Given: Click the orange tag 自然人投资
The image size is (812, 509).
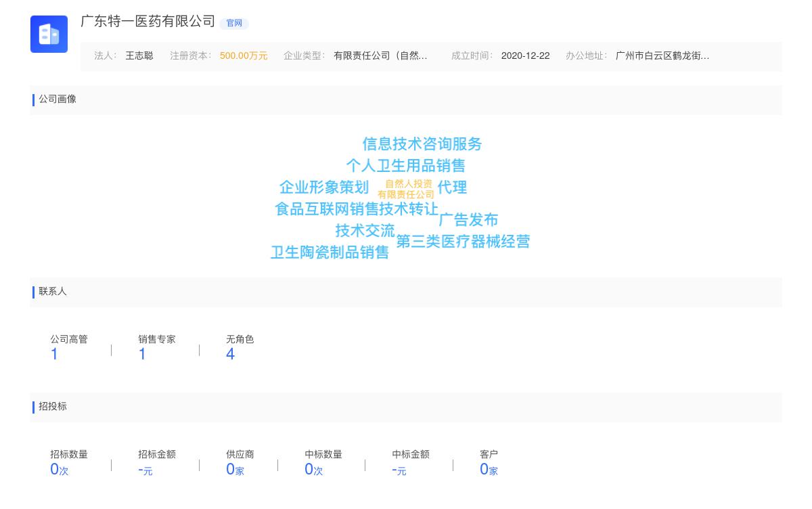Looking at the screenshot, I should click(409, 184).
